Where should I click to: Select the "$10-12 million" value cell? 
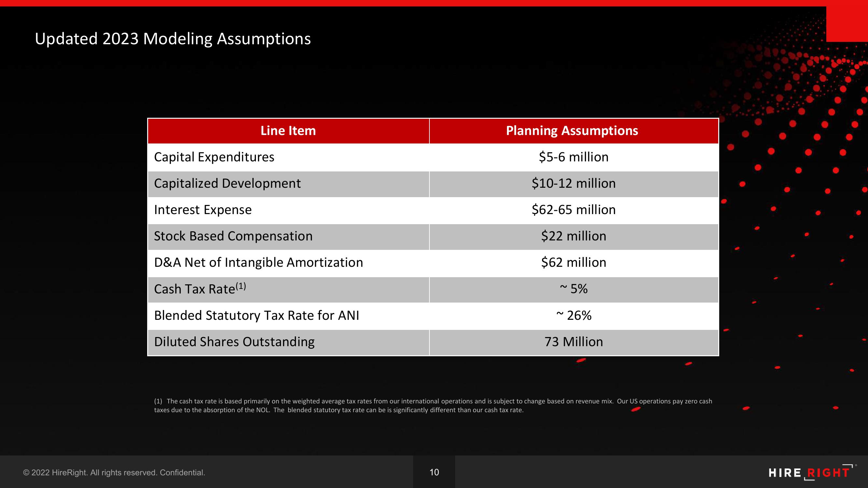(x=574, y=184)
